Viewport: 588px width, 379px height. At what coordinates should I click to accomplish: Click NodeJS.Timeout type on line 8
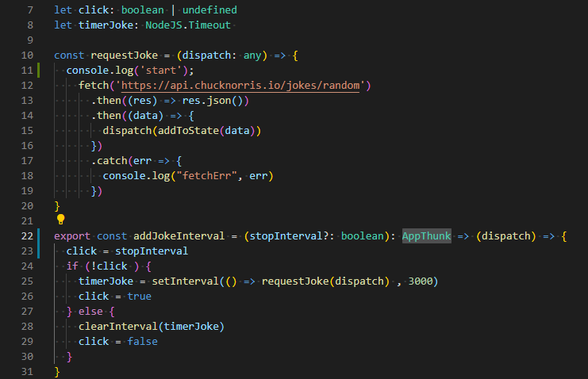(188, 25)
